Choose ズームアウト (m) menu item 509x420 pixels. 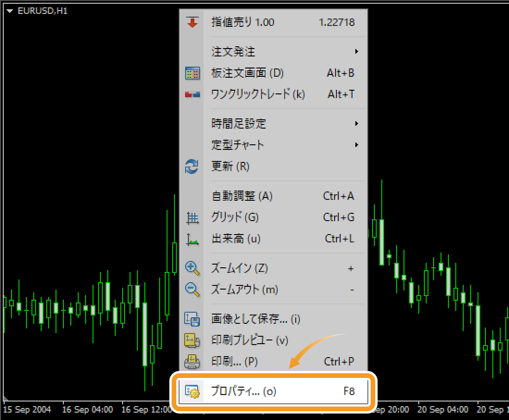pos(273,290)
